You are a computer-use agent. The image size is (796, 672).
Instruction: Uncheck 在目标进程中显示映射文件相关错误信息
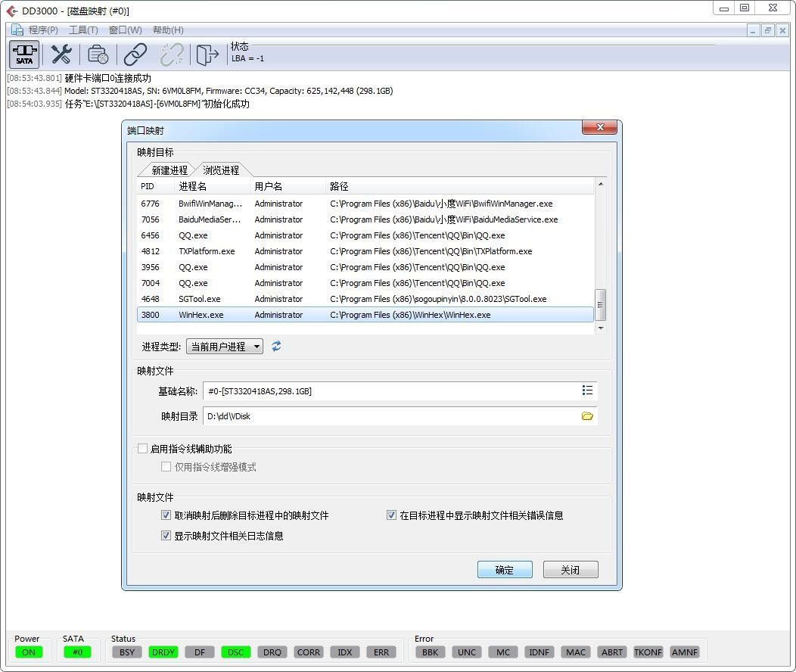point(391,515)
